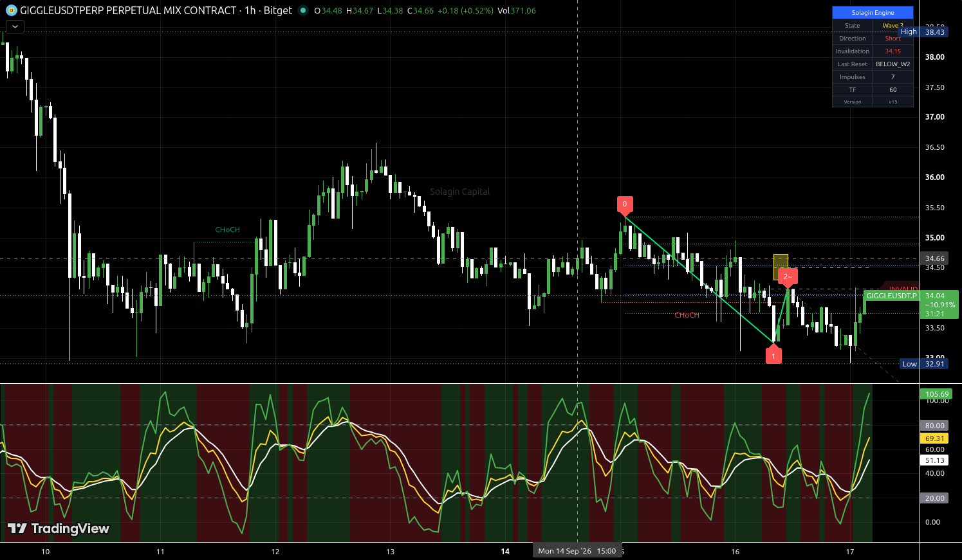Click the red INVALID label
This screenshot has width=962, height=560.
point(903,289)
